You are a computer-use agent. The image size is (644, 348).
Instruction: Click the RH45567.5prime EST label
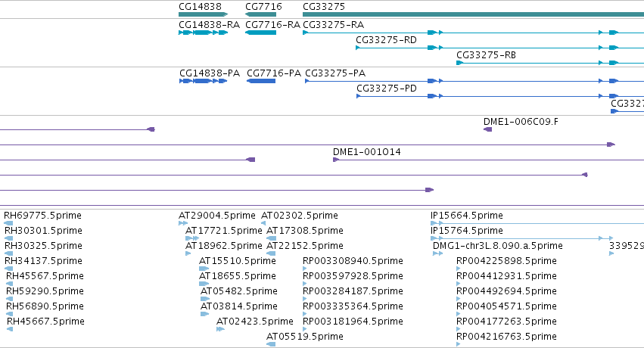click(45, 276)
